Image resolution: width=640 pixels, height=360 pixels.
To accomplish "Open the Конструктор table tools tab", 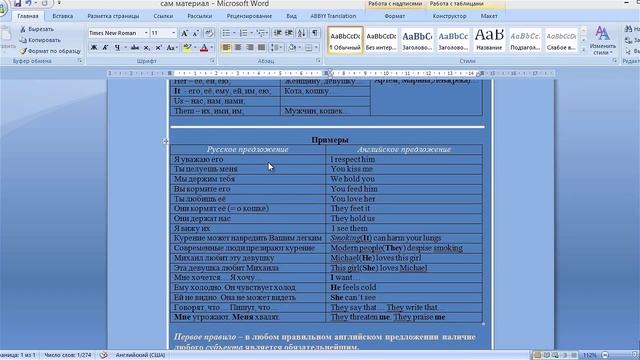I will click(x=449, y=16).
